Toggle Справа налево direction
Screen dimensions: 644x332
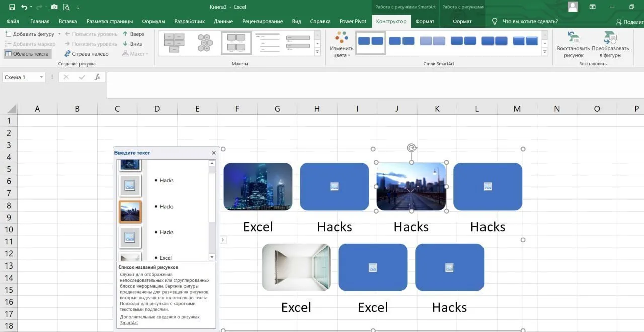click(87, 54)
